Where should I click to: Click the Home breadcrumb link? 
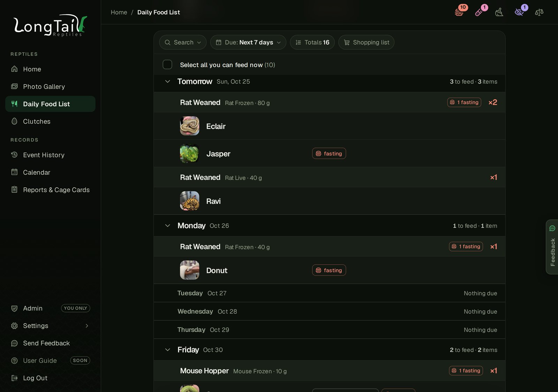(119, 12)
